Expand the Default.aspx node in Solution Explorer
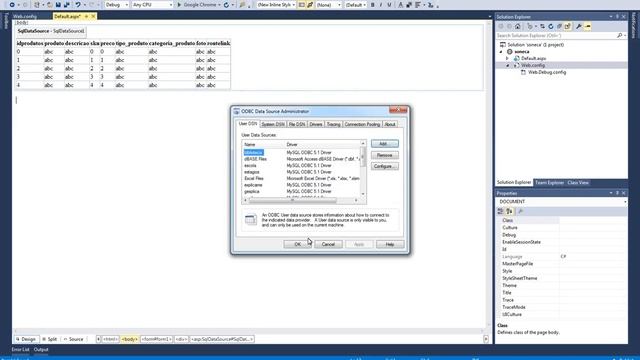The width and height of the screenshot is (640, 360). point(508,58)
